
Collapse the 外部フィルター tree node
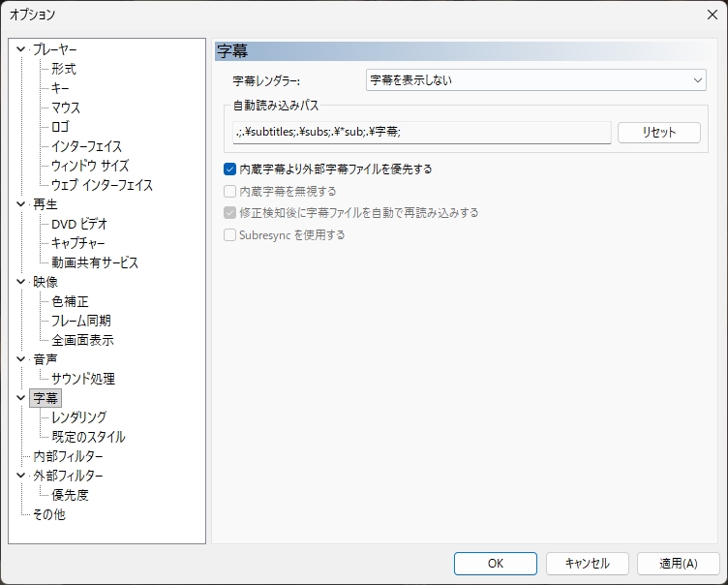pyautogui.click(x=21, y=476)
